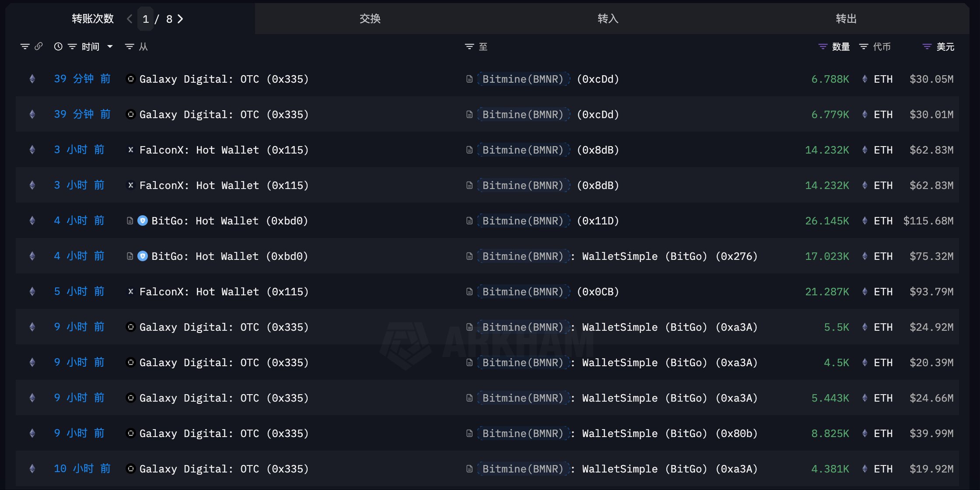Open 5 小时 前 timestamp link

(79, 291)
